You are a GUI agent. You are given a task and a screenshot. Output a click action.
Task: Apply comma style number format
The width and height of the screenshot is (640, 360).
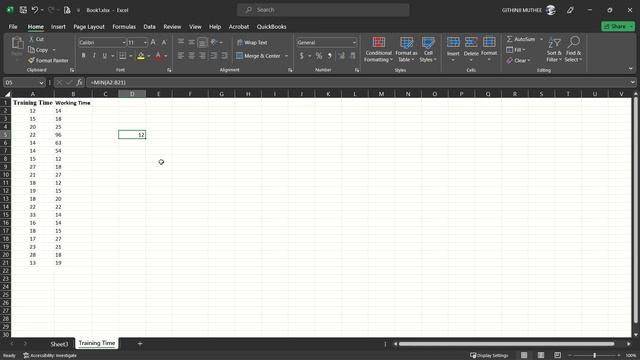point(329,56)
